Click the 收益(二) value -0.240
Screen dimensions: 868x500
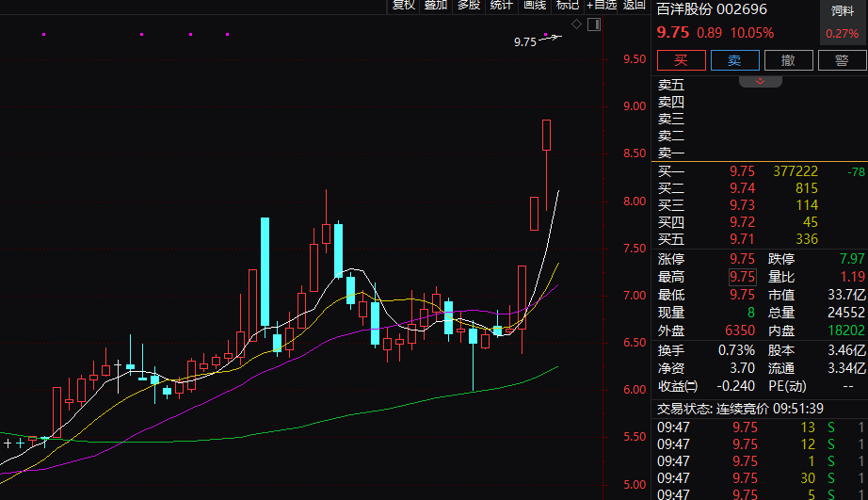click(x=735, y=386)
